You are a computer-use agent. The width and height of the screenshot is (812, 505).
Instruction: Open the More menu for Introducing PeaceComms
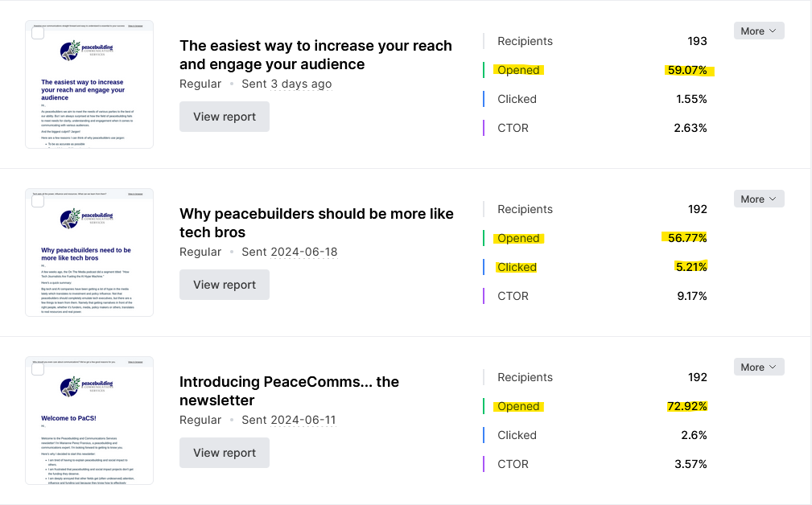[758, 367]
